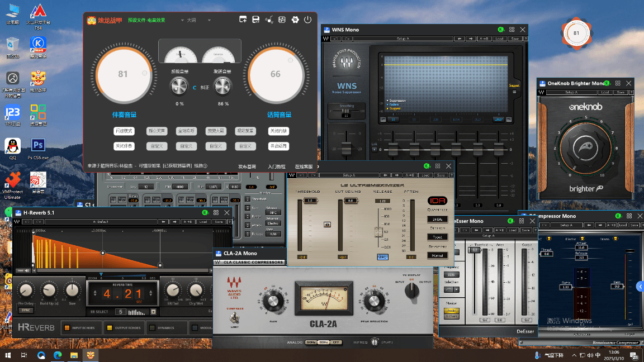Open the Dither Type1 selector in L2

[437, 237]
